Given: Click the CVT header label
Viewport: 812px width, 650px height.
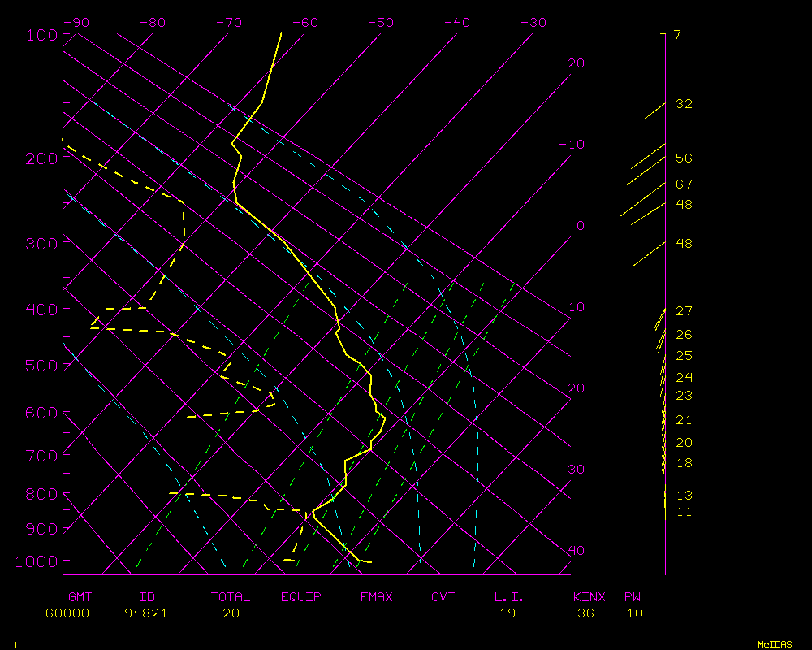Looking at the screenshot, I should [443, 597].
